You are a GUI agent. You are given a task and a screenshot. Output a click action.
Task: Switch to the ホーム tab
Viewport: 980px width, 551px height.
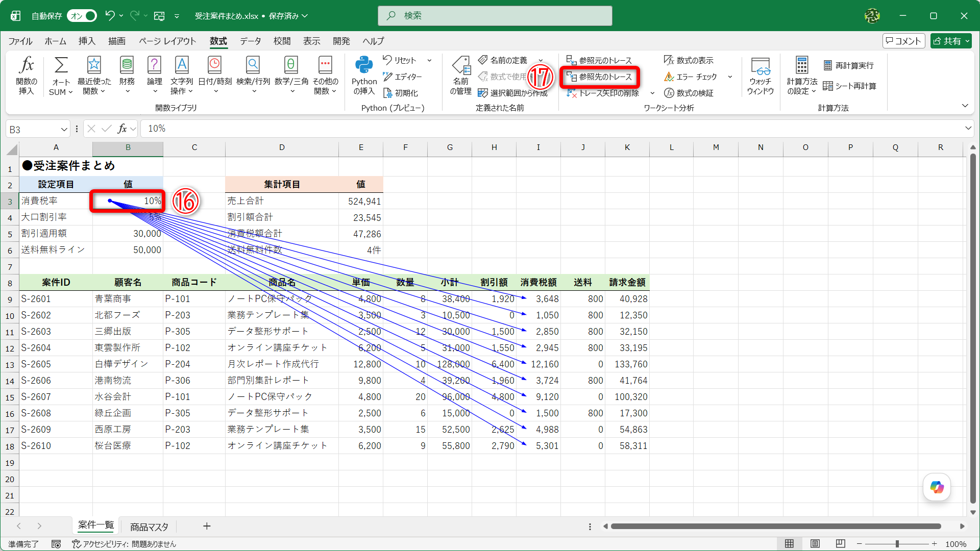coord(55,41)
